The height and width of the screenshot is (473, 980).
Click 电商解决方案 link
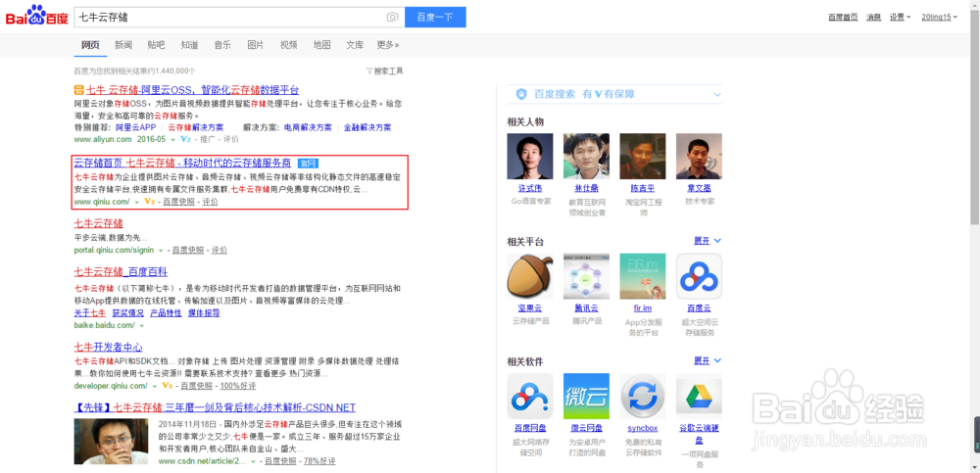(308, 127)
